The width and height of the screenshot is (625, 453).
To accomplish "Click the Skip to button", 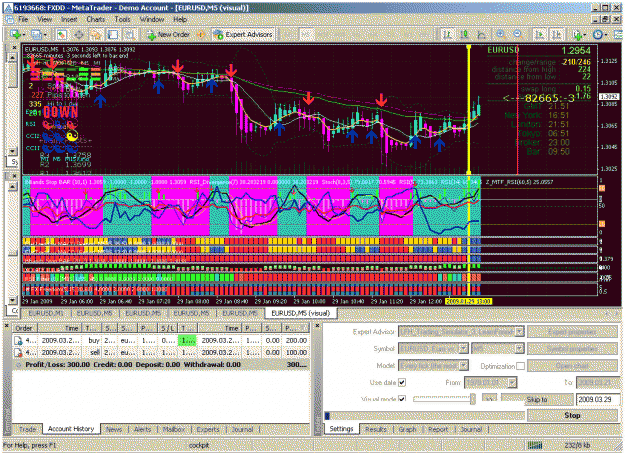I will (537, 399).
